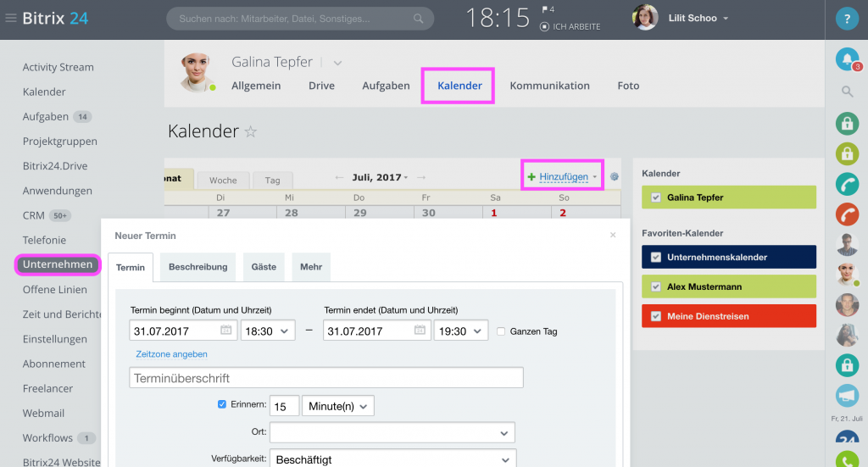
Task: Click the small search magnifier in right sidebar
Action: 847,92
